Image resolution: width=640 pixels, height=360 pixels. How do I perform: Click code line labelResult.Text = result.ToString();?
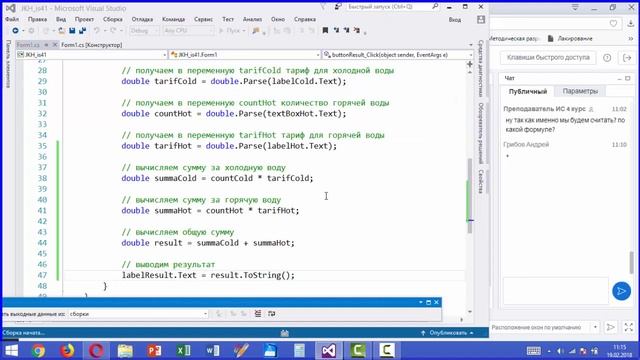tap(208, 275)
